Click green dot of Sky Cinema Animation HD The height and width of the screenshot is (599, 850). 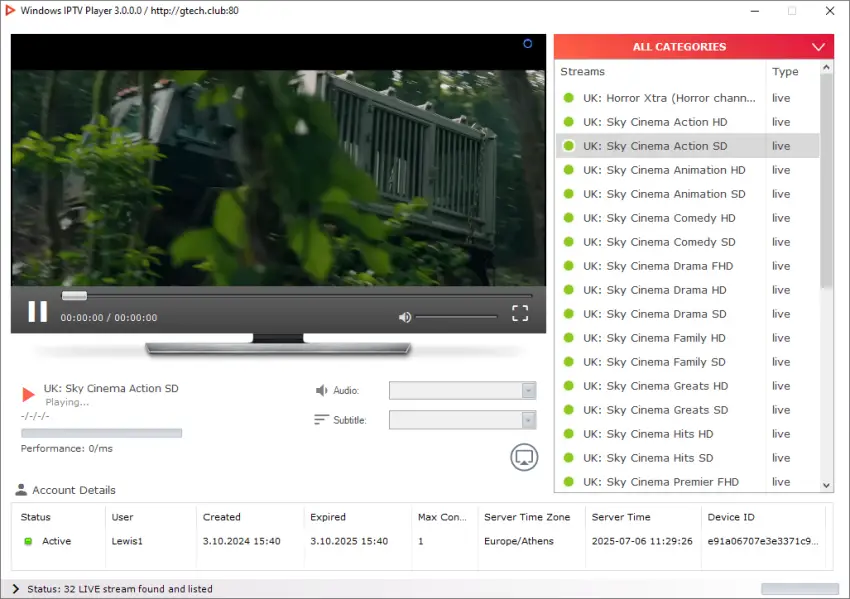tap(569, 170)
